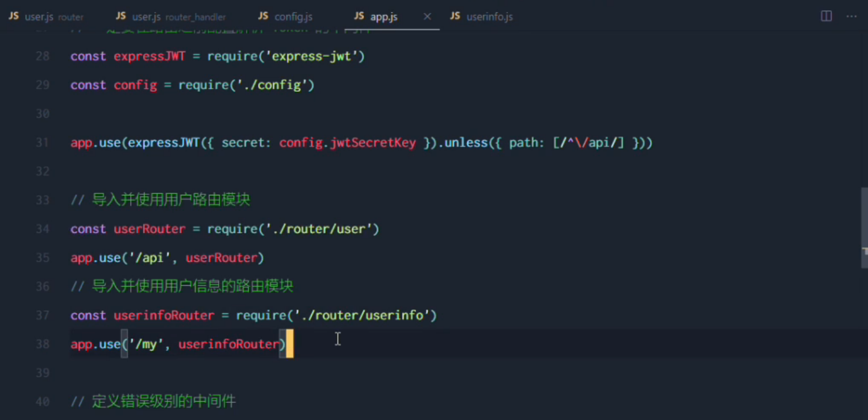Click the '/my' string on line 38
Image resolution: width=868 pixels, height=420 pixels.
tap(146, 344)
